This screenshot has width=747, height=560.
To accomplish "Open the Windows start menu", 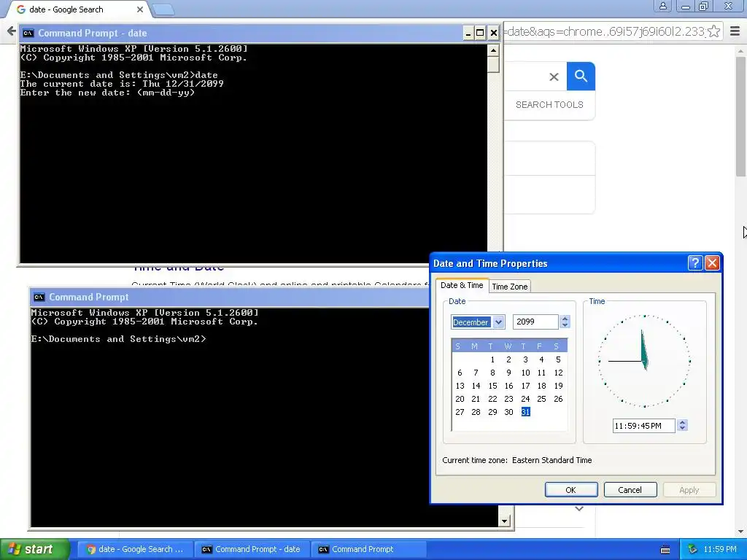I will pyautogui.click(x=35, y=549).
